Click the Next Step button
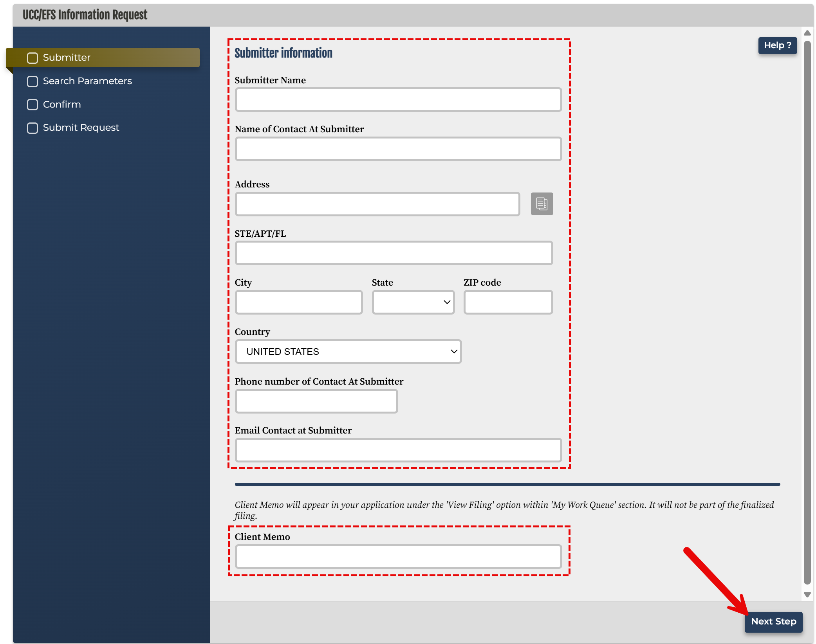This screenshot has width=816, height=644. click(773, 622)
